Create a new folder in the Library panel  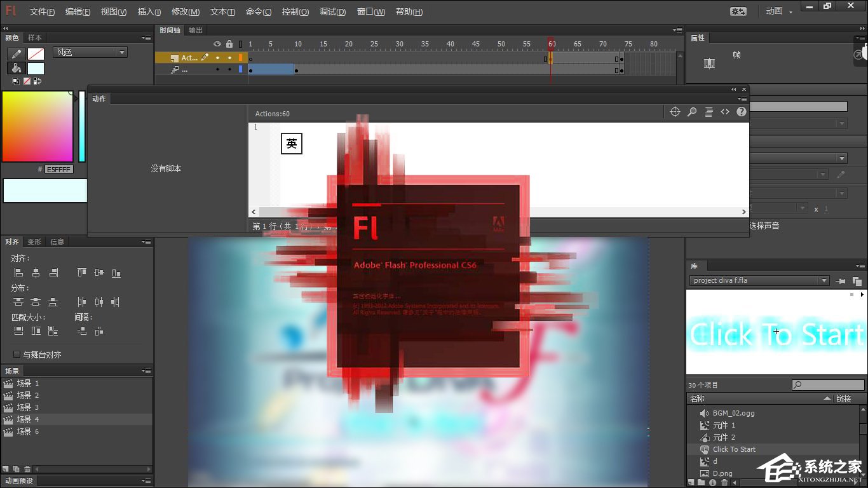click(701, 482)
